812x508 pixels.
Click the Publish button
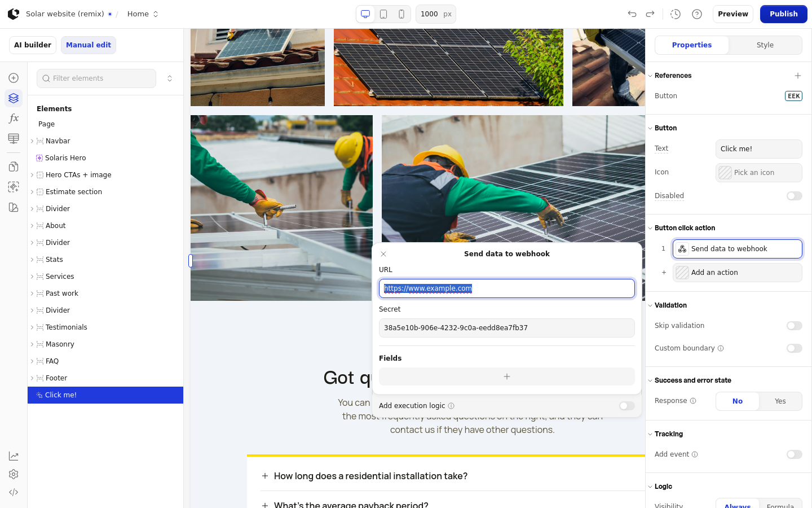[783, 14]
